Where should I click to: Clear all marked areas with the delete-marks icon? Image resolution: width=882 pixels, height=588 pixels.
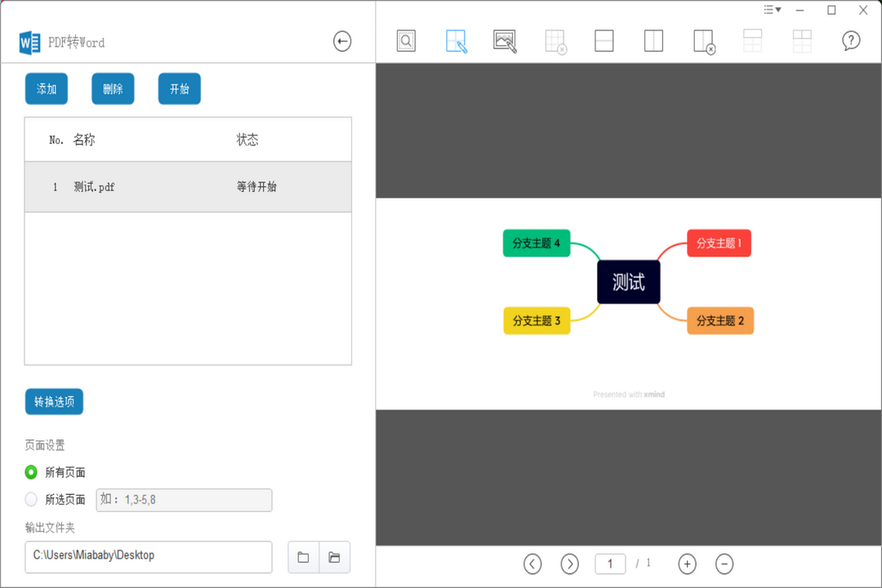tap(555, 40)
